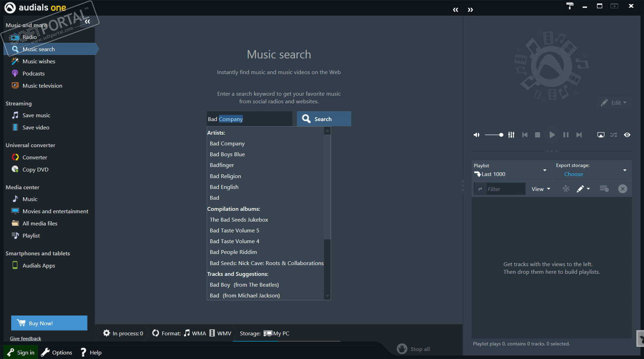Open the Give feedback link
The image size is (644, 359).
(x=25, y=338)
